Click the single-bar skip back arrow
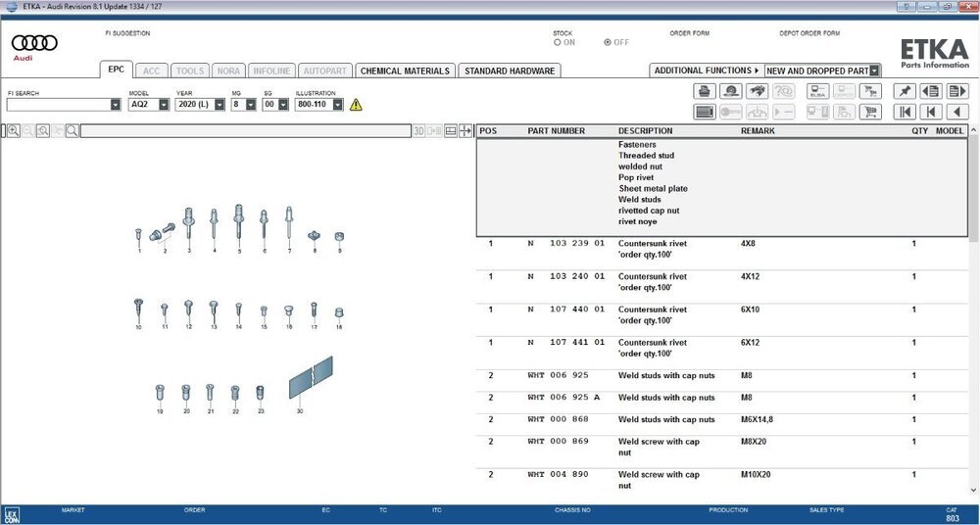980x525 pixels. tap(931, 112)
